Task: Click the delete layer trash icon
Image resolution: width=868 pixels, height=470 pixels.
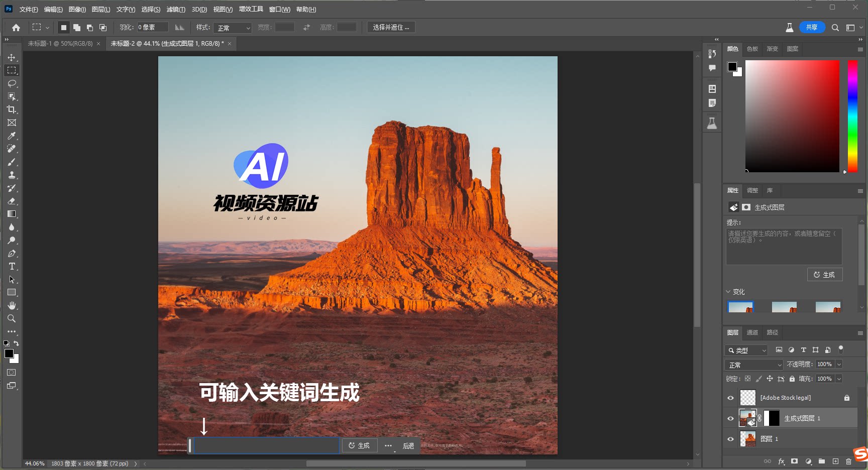Action: click(x=848, y=461)
